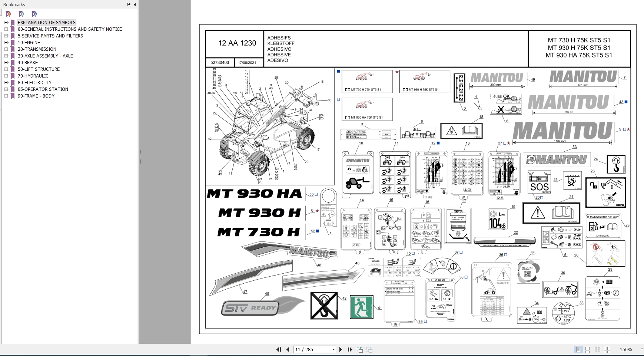Open the 5-SERVICE PARTS AND FILTERS bookmark

coord(50,36)
